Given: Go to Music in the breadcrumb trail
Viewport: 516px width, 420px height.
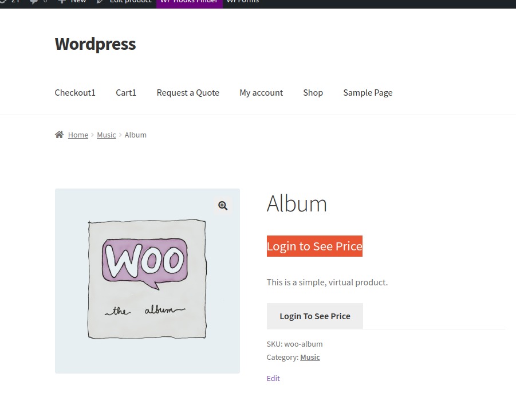Looking at the screenshot, I should [107, 135].
